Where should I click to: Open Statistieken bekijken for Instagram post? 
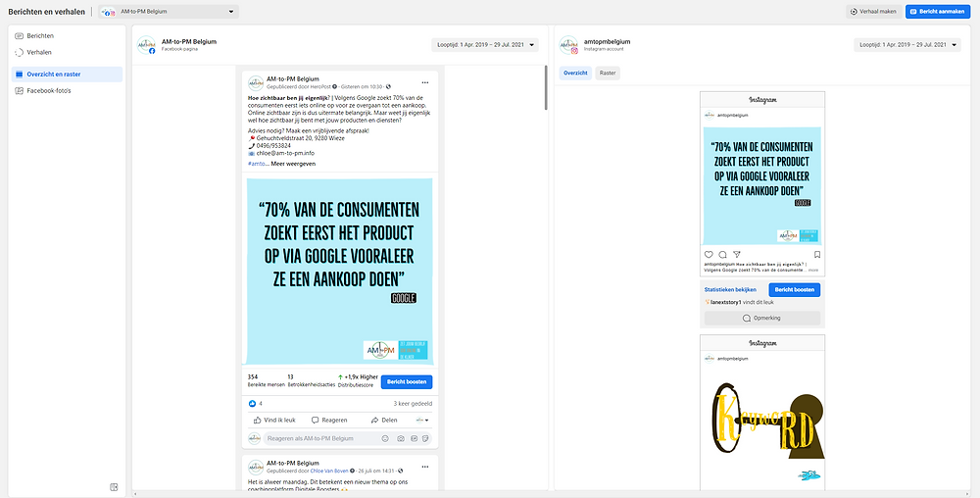(730, 290)
